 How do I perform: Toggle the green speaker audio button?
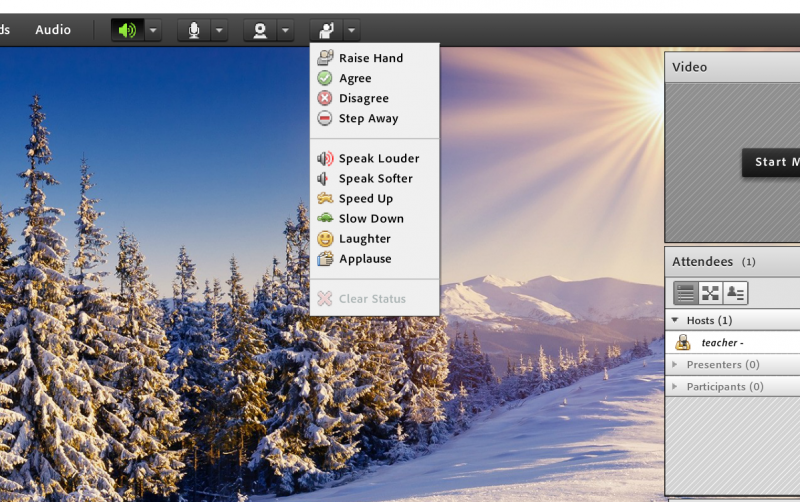(127, 30)
